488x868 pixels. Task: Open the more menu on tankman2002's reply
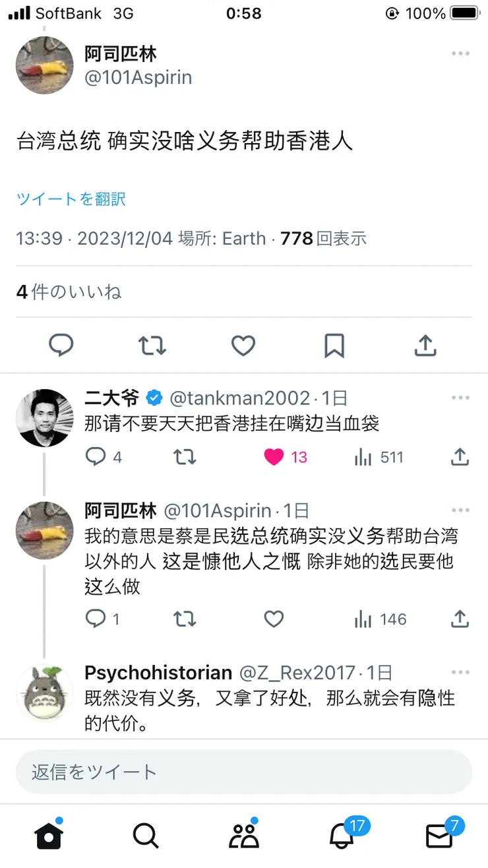pos(460,397)
